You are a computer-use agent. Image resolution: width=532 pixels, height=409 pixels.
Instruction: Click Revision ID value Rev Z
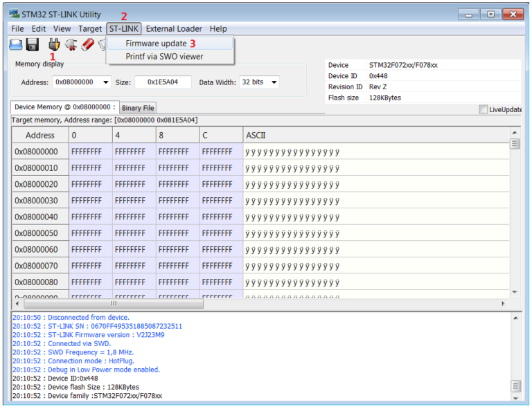(x=378, y=87)
